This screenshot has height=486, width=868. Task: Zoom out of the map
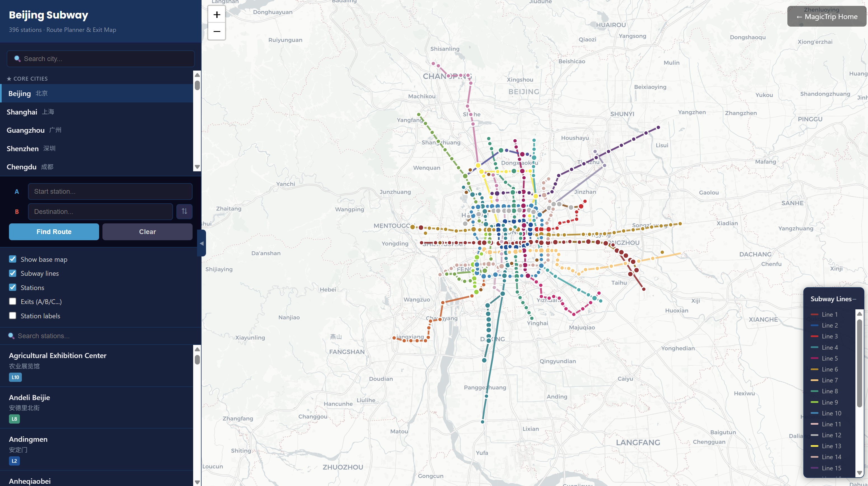[217, 32]
